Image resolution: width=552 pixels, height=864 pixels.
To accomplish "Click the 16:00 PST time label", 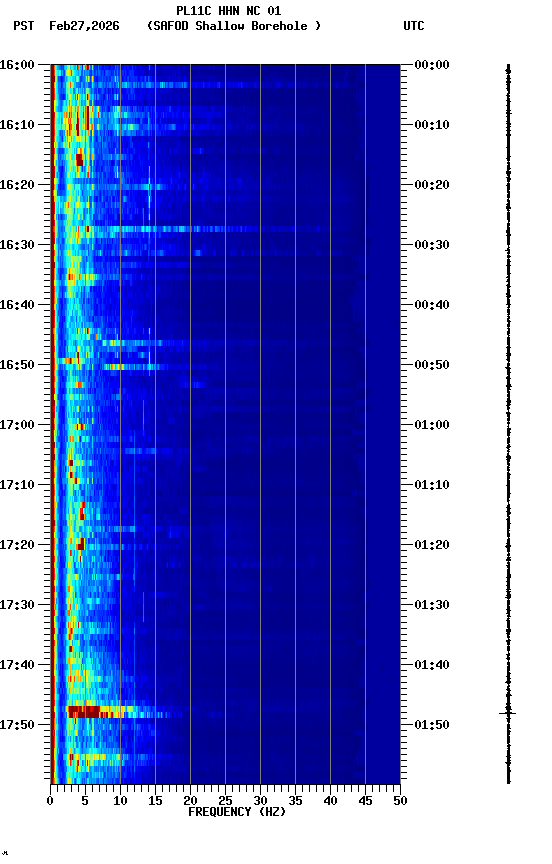I will coord(17,65).
